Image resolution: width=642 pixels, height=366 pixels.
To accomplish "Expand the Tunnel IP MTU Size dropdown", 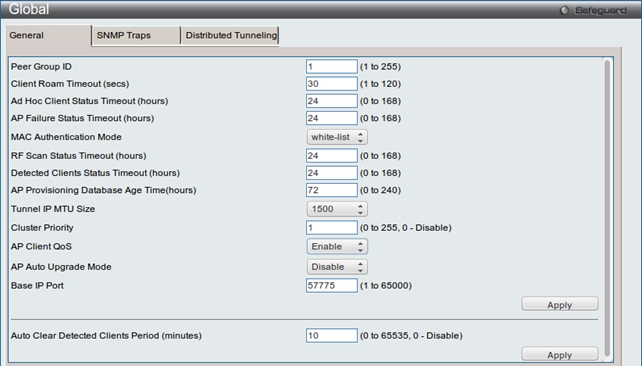I will [337, 209].
